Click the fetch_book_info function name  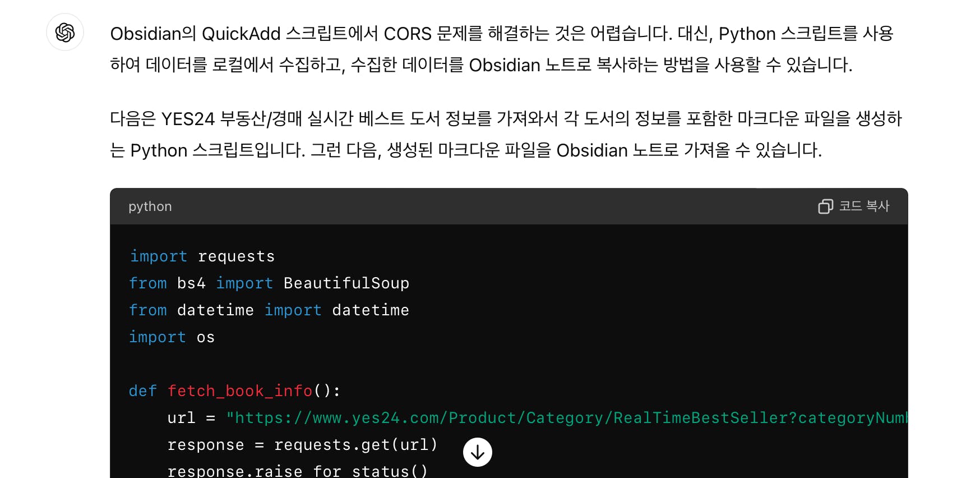click(240, 391)
